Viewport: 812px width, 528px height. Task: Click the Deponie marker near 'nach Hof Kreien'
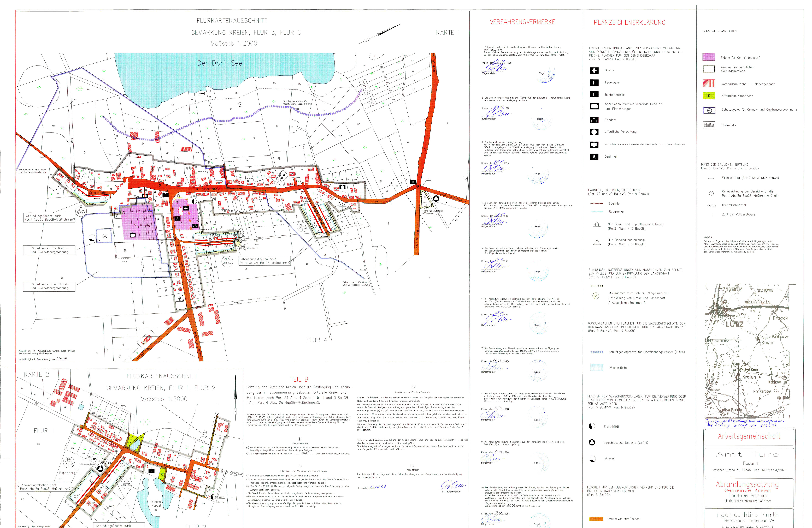[x=436, y=199]
